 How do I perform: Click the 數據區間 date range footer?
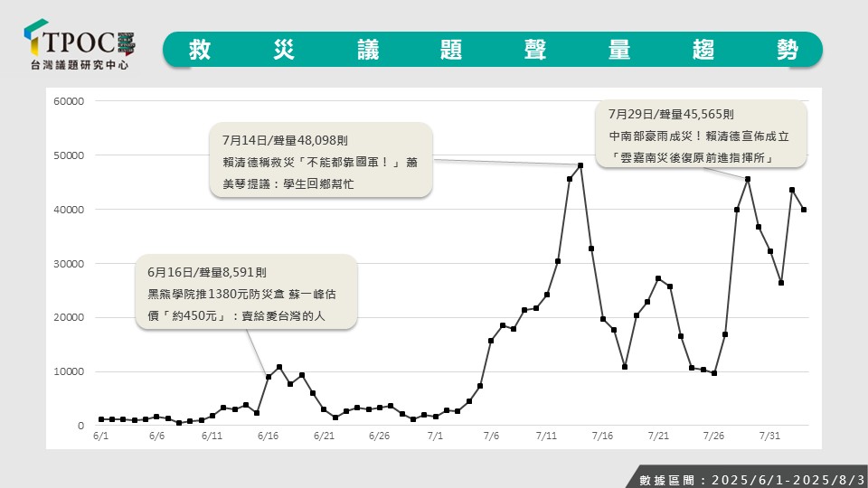[746, 478]
